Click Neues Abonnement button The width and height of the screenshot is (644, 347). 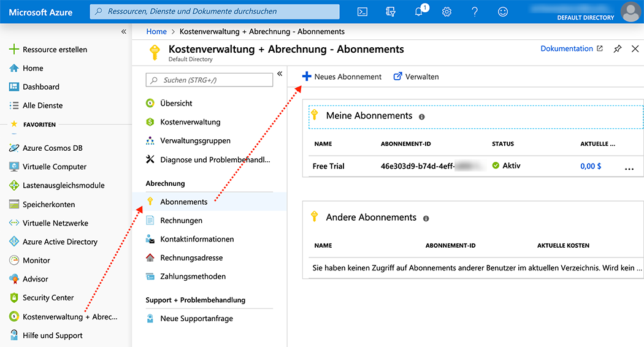(342, 77)
